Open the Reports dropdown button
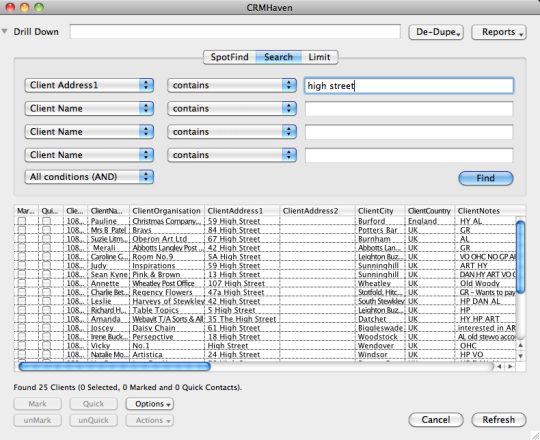 click(x=499, y=32)
